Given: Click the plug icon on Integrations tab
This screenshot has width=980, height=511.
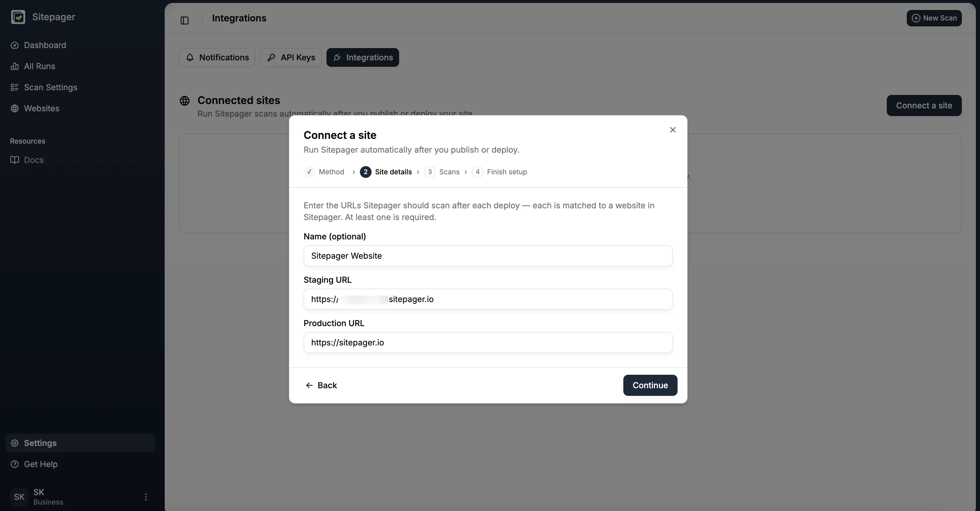Looking at the screenshot, I should pos(337,57).
